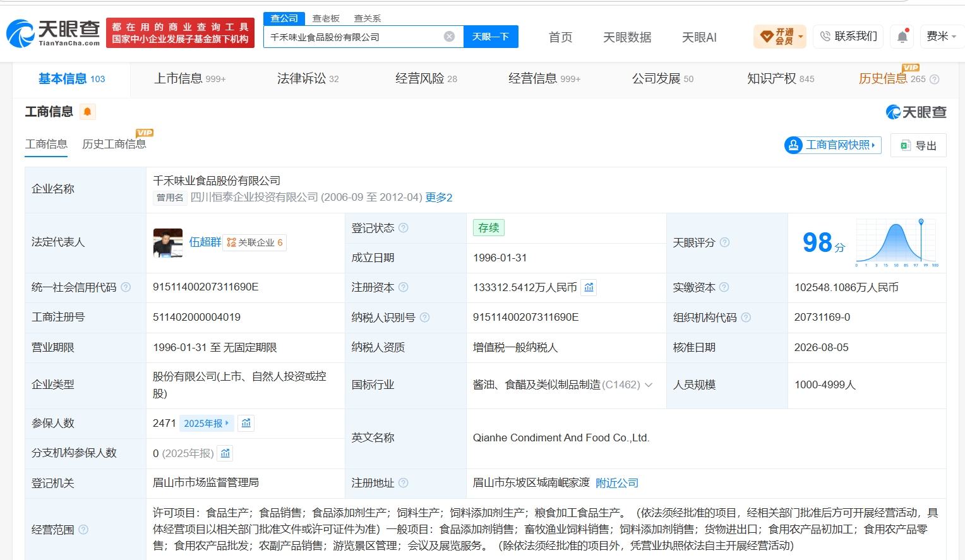This screenshot has width=965, height=560.
Task: Click help icon beside 天眼评分
Action: pyautogui.click(x=724, y=242)
